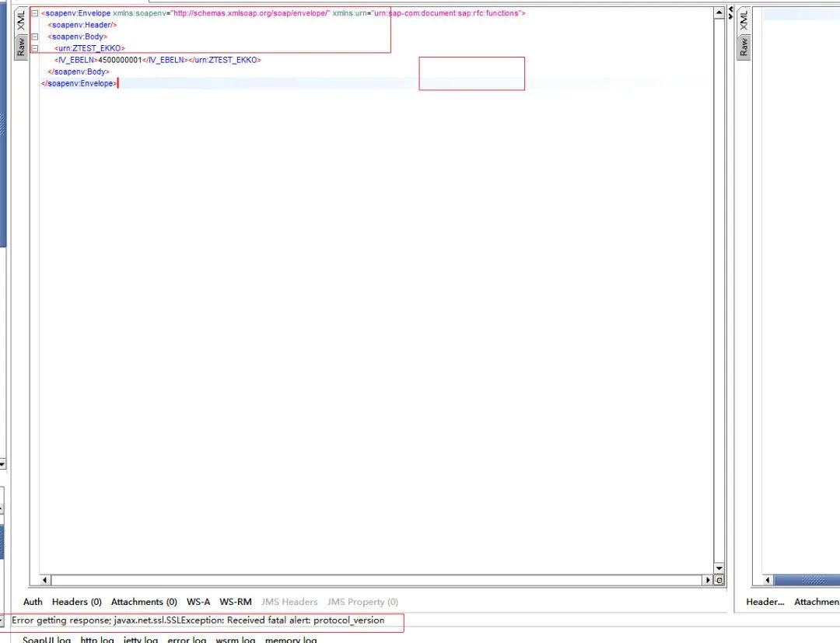Open the SoapUI log tab
This screenshot has height=643, width=840.
(x=47, y=639)
